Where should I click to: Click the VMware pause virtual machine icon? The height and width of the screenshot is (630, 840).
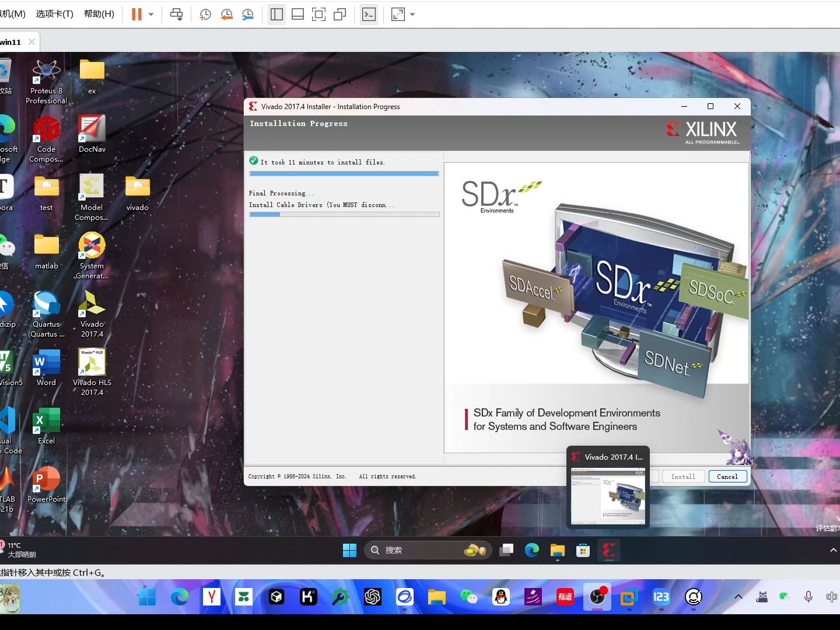136,14
